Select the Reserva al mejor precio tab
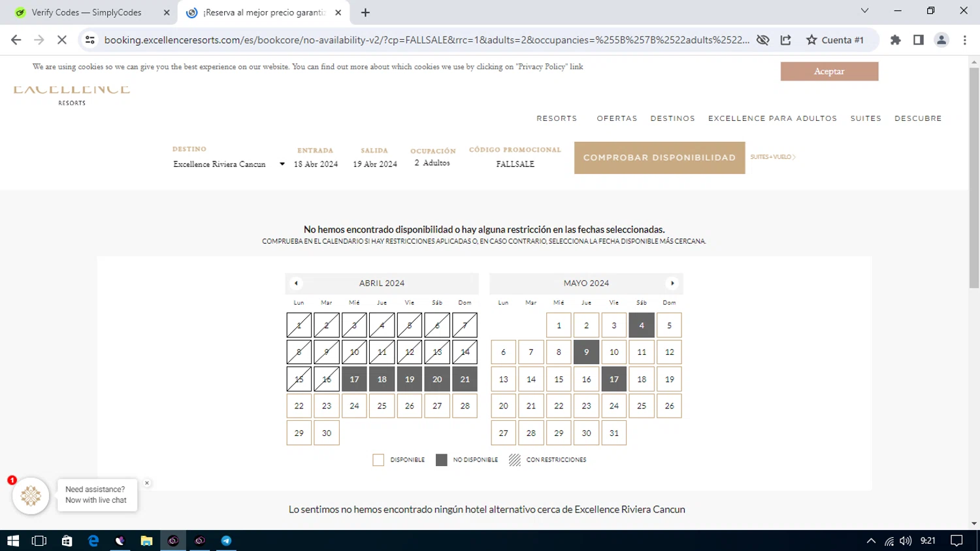 (x=265, y=12)
